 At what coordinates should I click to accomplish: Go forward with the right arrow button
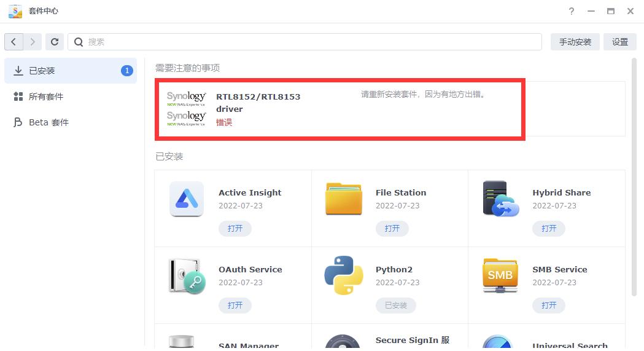click(33, 42)
